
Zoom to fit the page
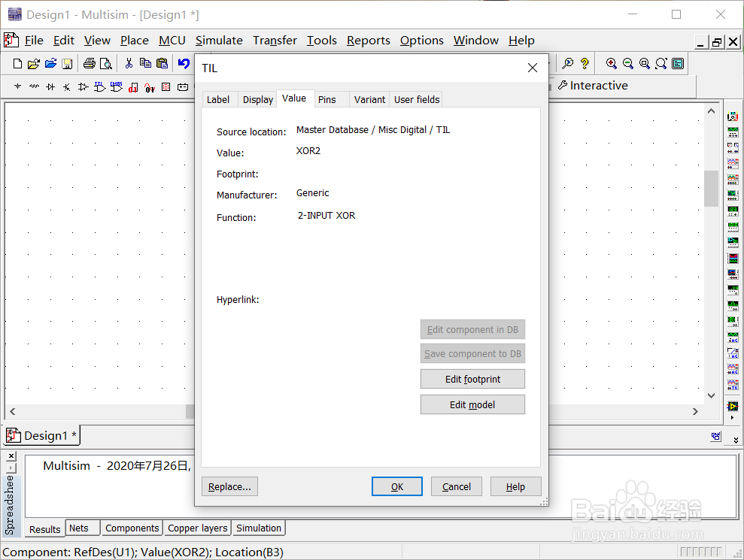pos(661,64)
